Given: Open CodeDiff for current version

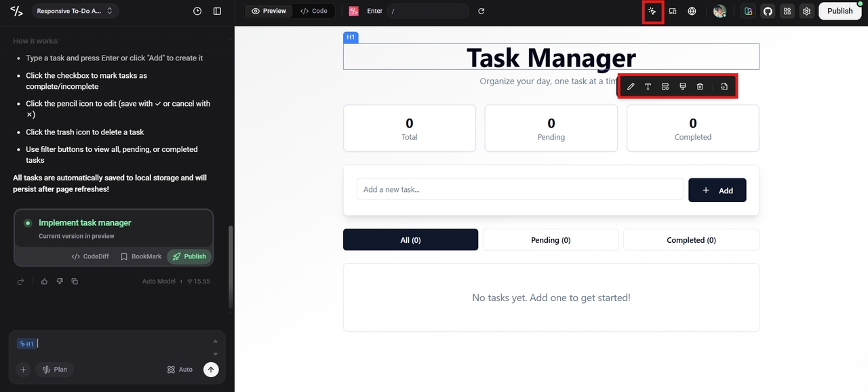Looking at the screenshot, I should pos(90,256).
